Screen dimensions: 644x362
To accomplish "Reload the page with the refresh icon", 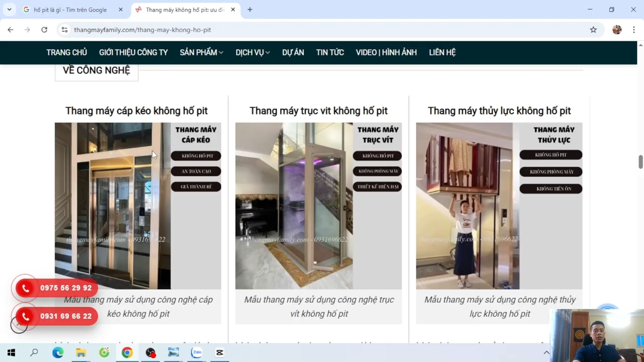I will click(x=44, y=30).
